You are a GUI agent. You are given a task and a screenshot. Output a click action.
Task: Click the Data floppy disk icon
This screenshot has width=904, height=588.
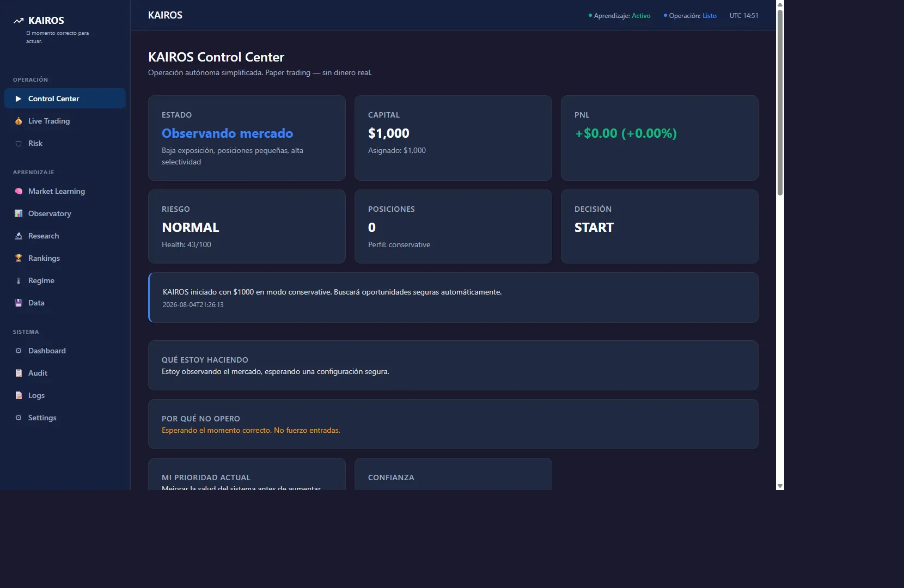pos(19,303)
